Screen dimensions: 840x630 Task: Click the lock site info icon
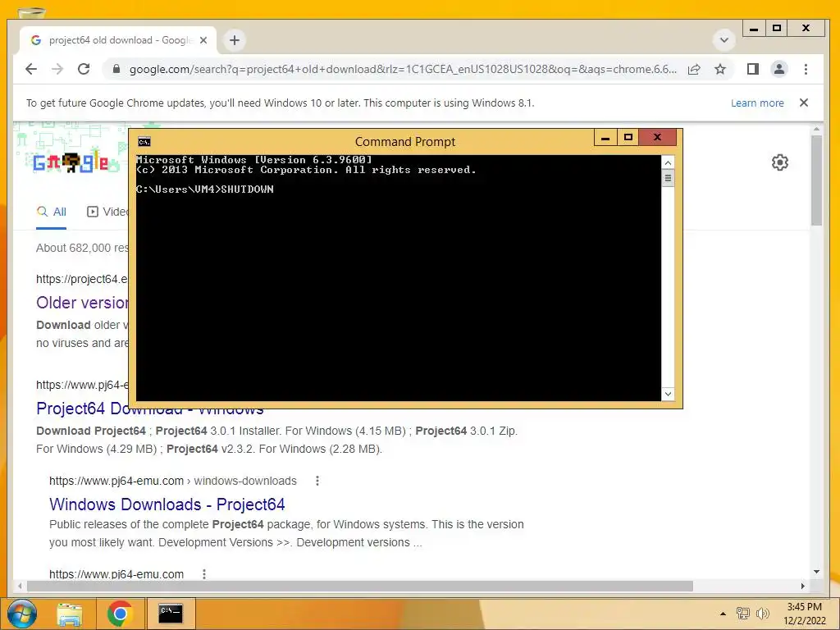click(x=116, y=69)
